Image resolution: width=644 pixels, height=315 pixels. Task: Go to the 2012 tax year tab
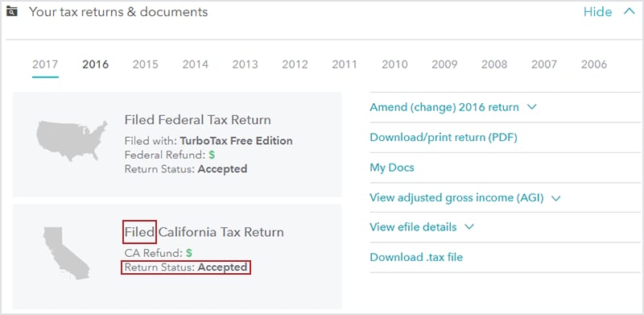pyautogui.click(x=295, y=64)
